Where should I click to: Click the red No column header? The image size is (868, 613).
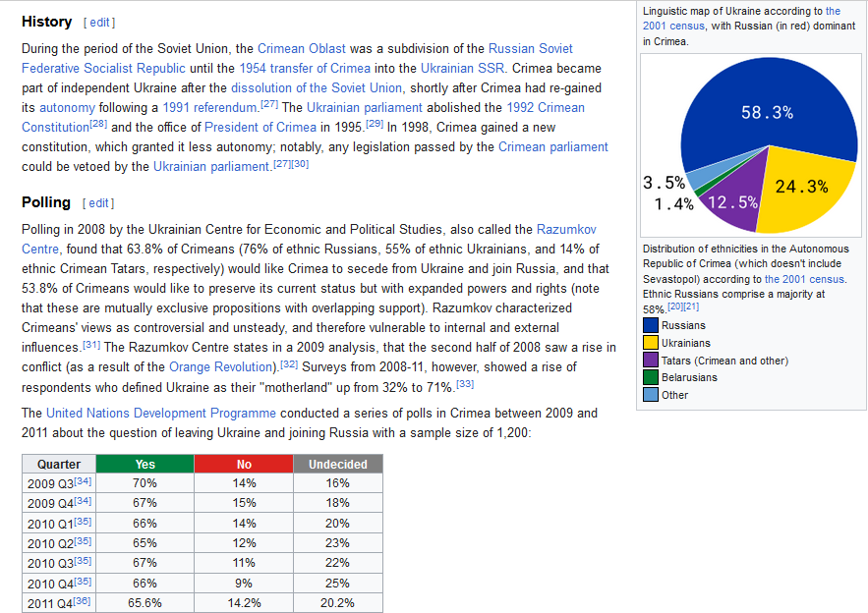point(244,464)
